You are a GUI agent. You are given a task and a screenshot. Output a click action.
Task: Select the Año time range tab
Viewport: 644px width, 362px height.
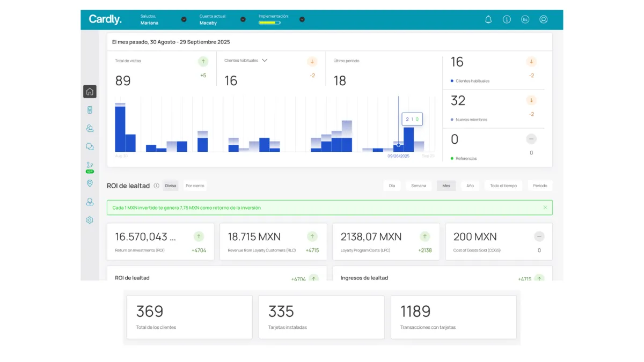click(x=470, y=186)
